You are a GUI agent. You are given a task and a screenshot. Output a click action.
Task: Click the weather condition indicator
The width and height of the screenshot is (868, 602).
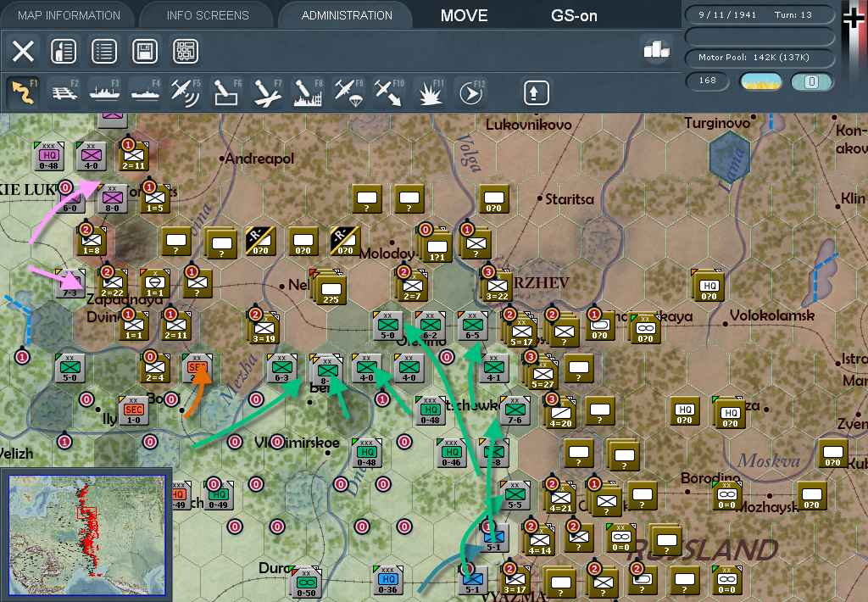point(761,82)
